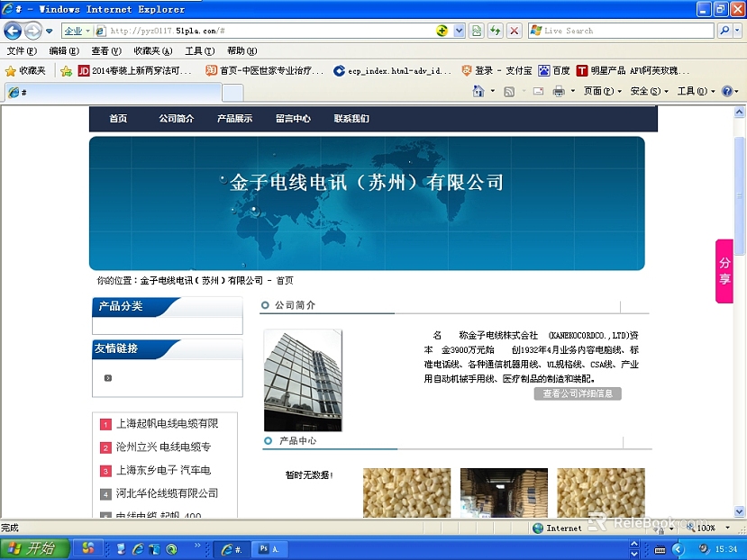
Task: Click the Print icon in command bar
Action: click(x=559, y=91)
